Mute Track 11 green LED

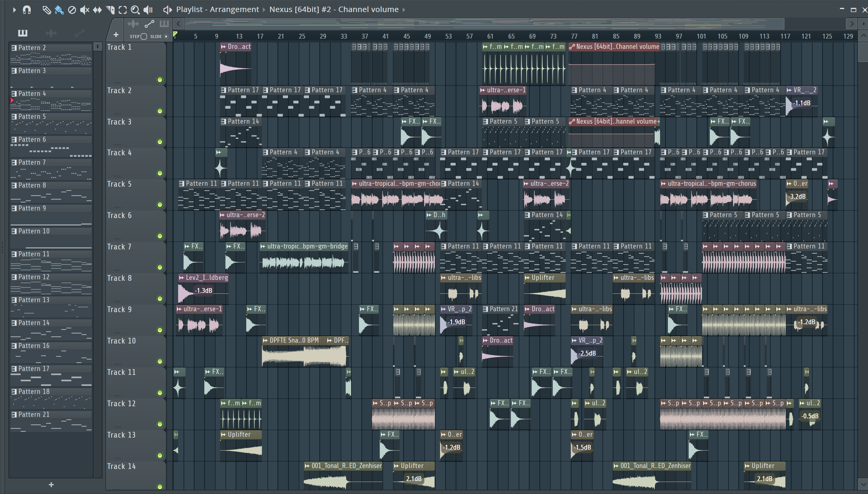click(160, 393)
